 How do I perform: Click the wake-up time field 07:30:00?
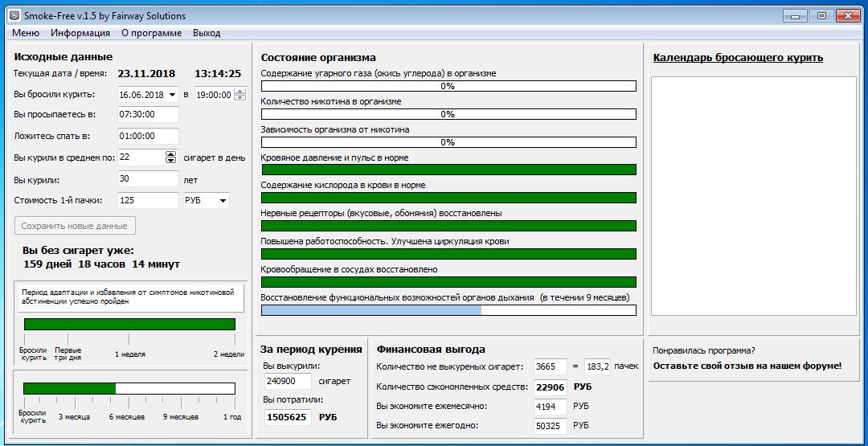(x=147, y=115)
